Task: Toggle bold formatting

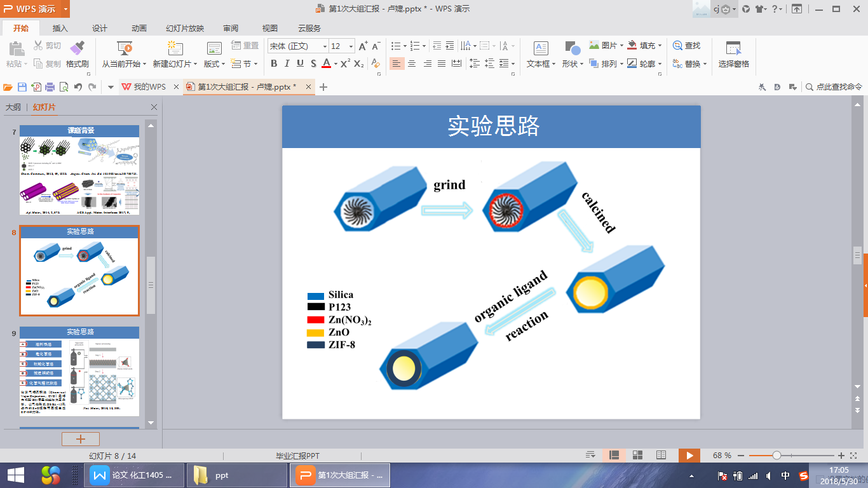Action: tap(274, 64)
